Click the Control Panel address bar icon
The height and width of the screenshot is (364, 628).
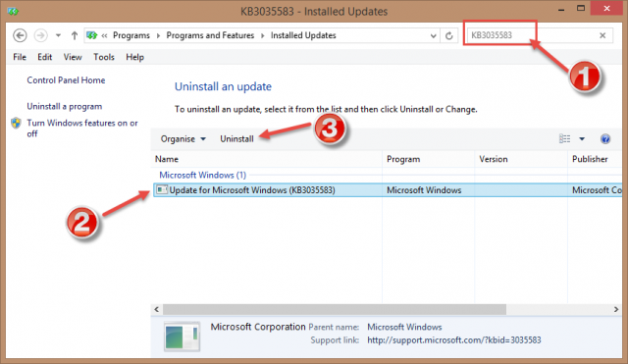[x=91, y=35]
